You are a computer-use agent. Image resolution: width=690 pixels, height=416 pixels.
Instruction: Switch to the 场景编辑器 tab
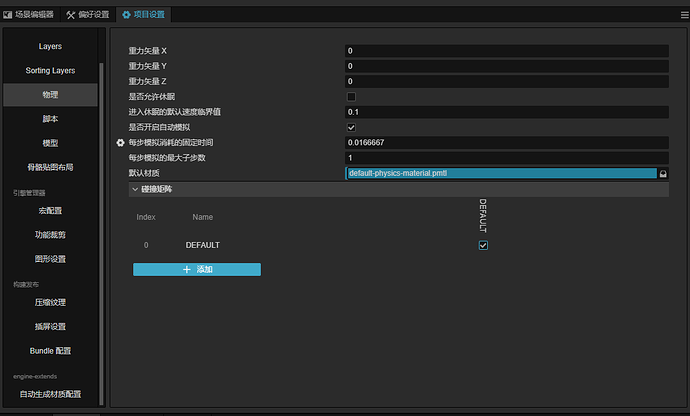coord(29,15)
